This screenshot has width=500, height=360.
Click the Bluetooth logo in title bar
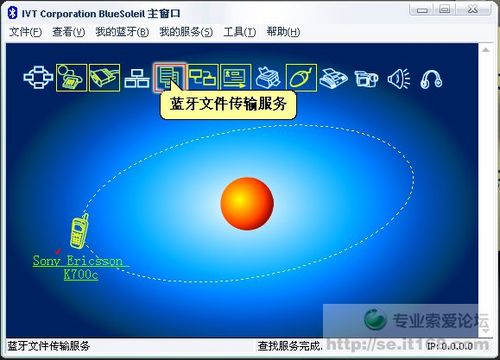coord(13,13)
